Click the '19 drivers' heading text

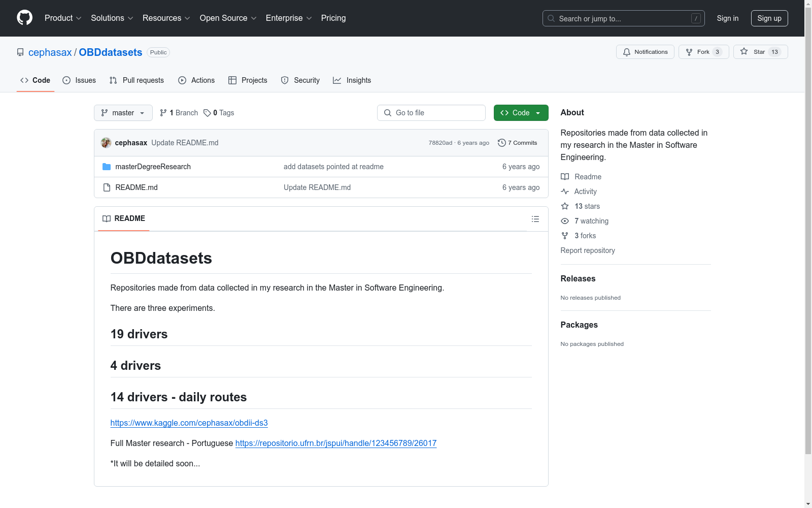point(139,334)
